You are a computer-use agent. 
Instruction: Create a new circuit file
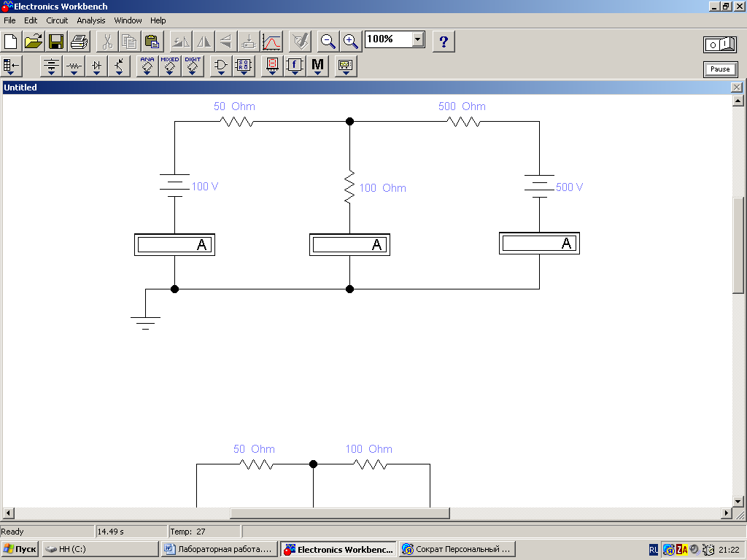pyautogui.click(x=10, y=42)
